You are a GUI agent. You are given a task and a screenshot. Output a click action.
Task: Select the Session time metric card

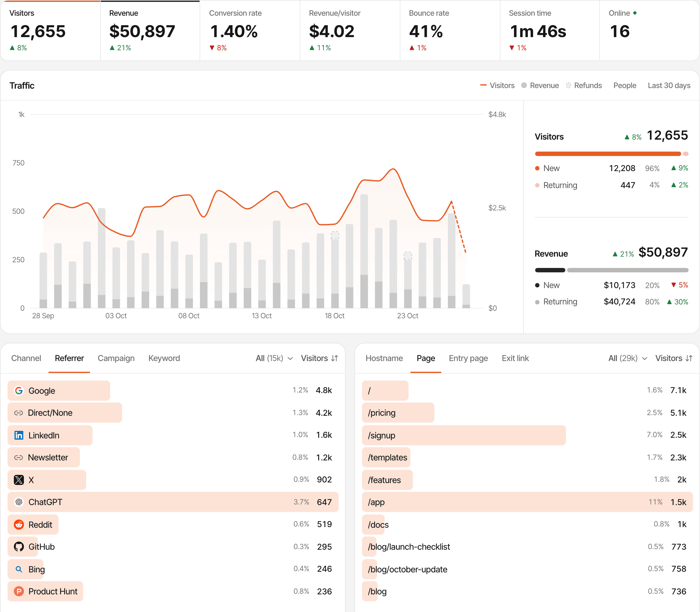tap(550, 31)
